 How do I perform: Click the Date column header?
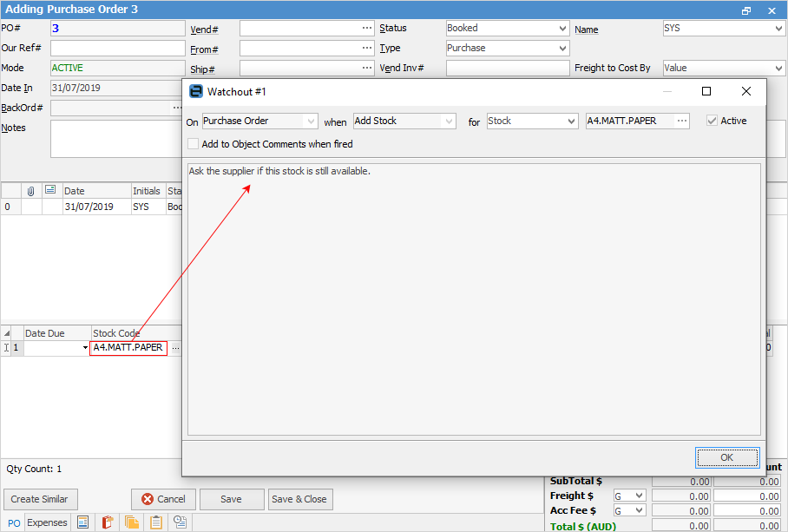tap(96, 191)
